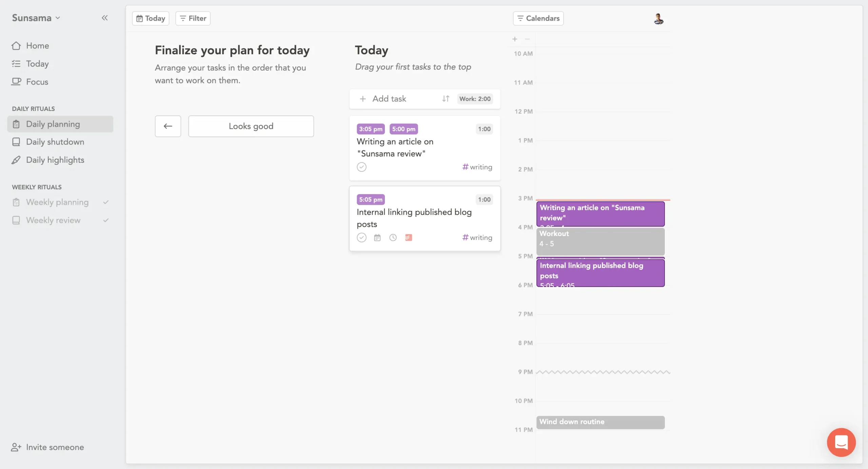Open the Intercom chat bubble
Viewport: 868px width, 469px height.
coord(841,442)
